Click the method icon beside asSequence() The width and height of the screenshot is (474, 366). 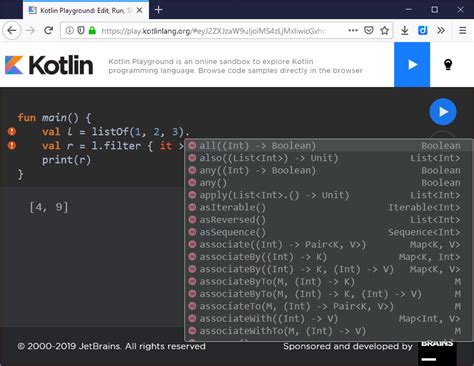[x=192, y=232]
